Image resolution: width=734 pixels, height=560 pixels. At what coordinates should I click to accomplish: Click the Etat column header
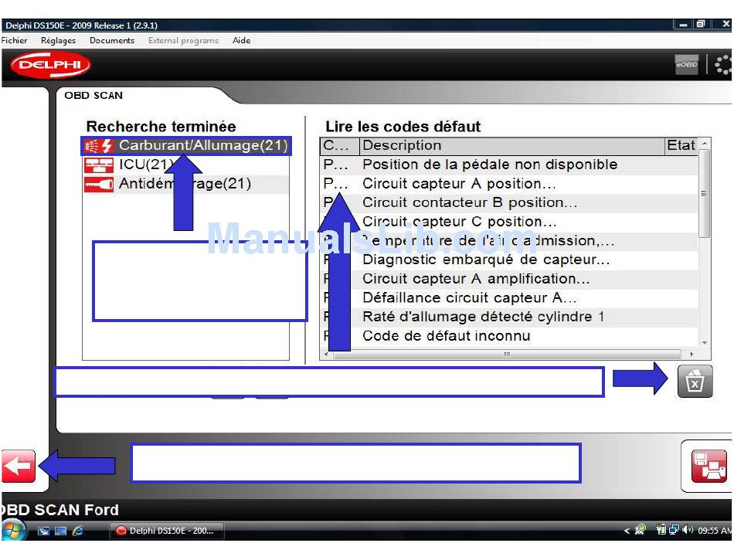pyautogui.click(x=681, y=145)
